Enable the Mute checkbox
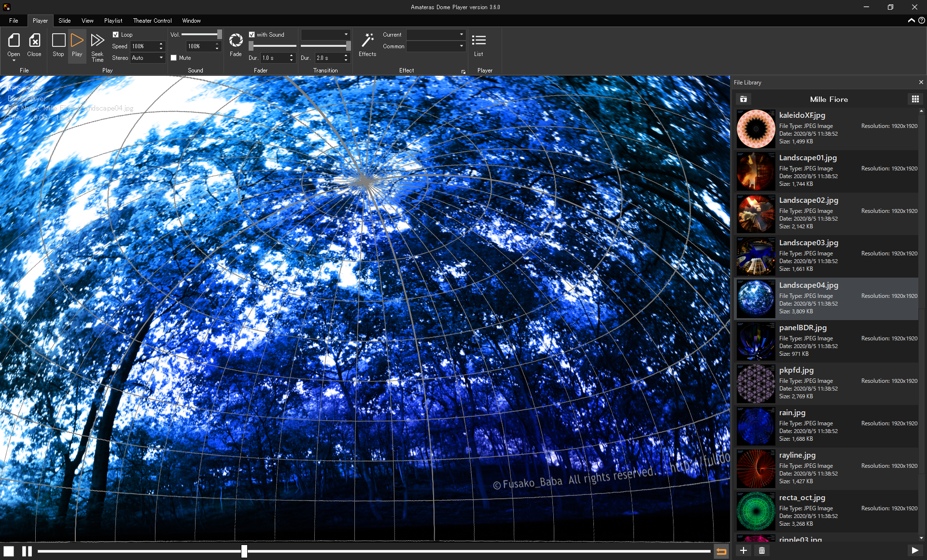Screen dimensions: 927x560 [x=174, y=58]
